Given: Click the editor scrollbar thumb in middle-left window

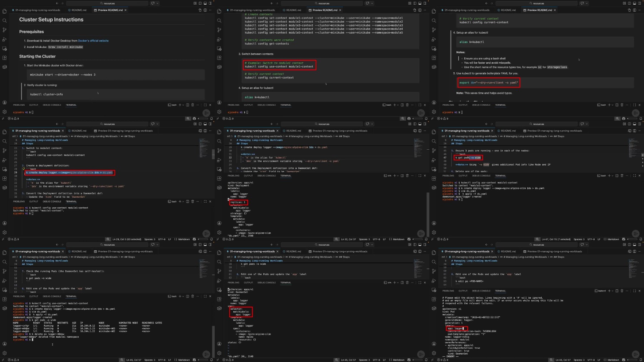Looking at the screenshot, I should point(213,154).
